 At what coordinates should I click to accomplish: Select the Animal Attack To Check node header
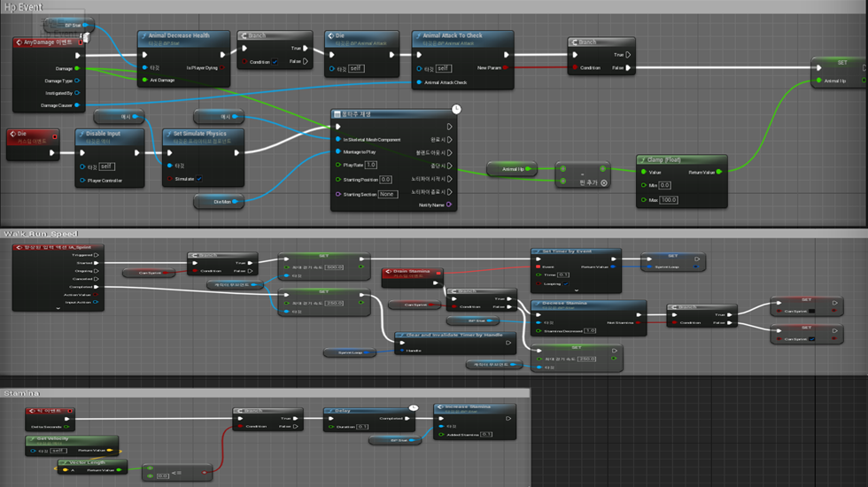click(462, 39)
